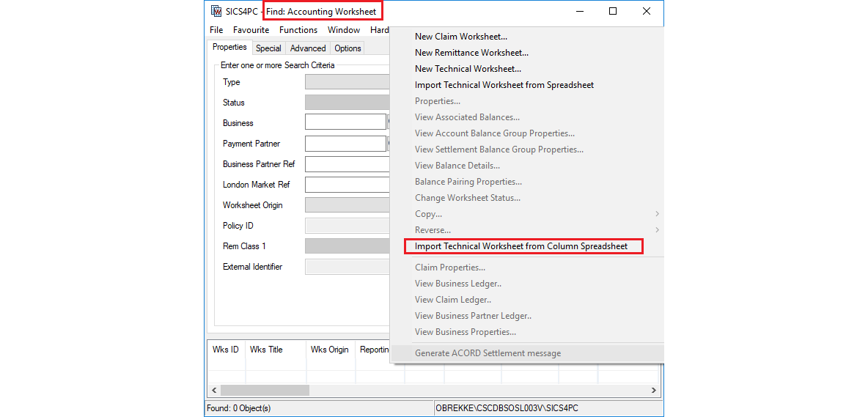The image size is (868, 417).
Task: Click the Policy ID field
Action: coord(347,226)
